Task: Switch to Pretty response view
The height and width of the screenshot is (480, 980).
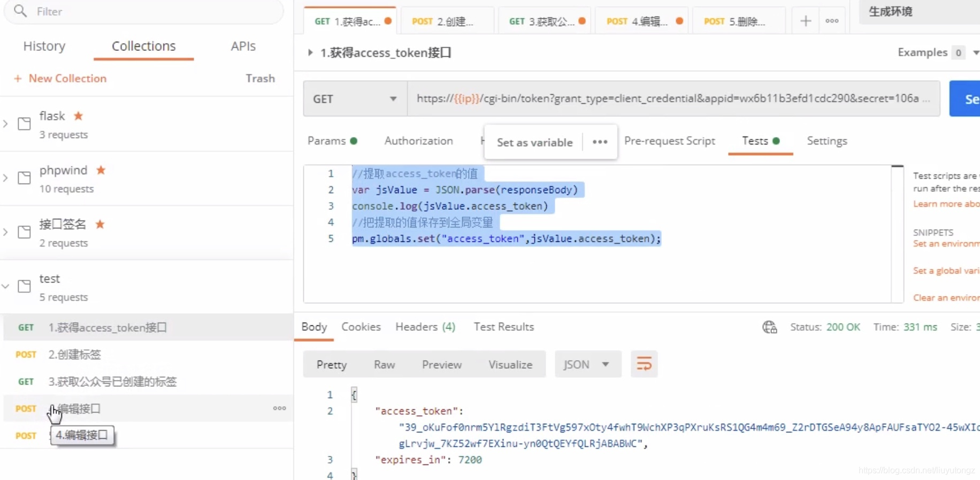Action: [332, 364]
